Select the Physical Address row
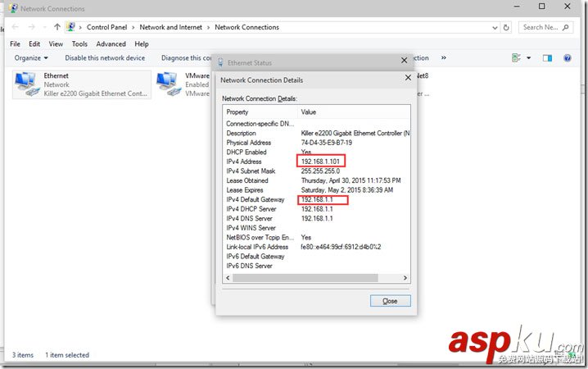This screenshot has width=588, height=369. coord(317,143)
